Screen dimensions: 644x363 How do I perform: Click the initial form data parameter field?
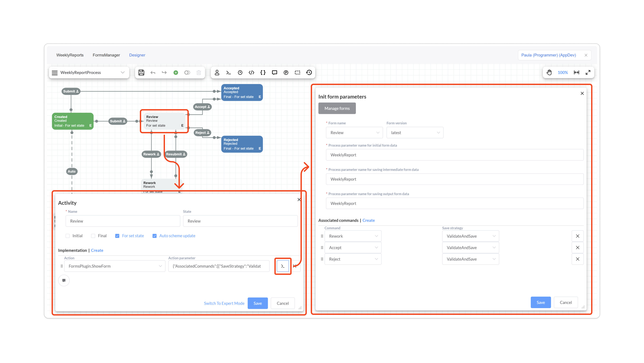pos(454,155)
